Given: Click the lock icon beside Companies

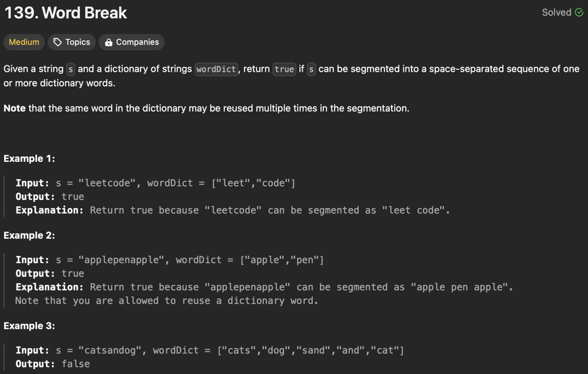Looking at the screenshot, I should pyautogui.click(x=109, y=42).
